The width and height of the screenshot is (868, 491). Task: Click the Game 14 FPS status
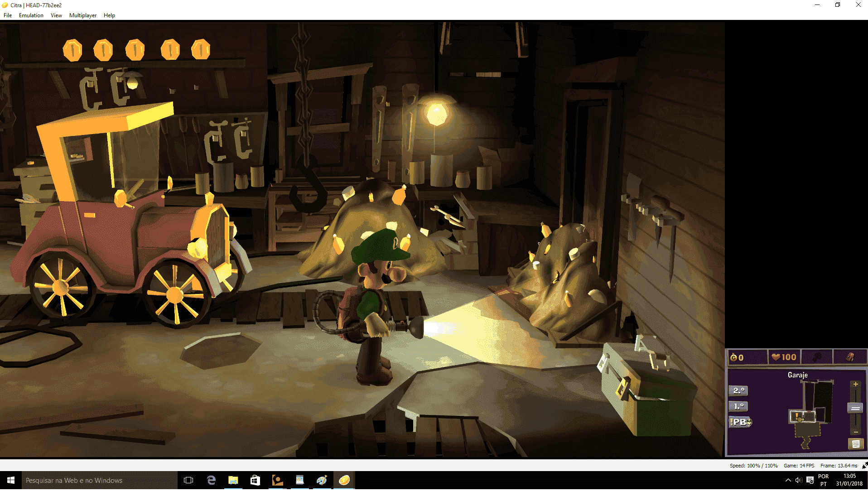pyautogui.click(x=799, y=466)
